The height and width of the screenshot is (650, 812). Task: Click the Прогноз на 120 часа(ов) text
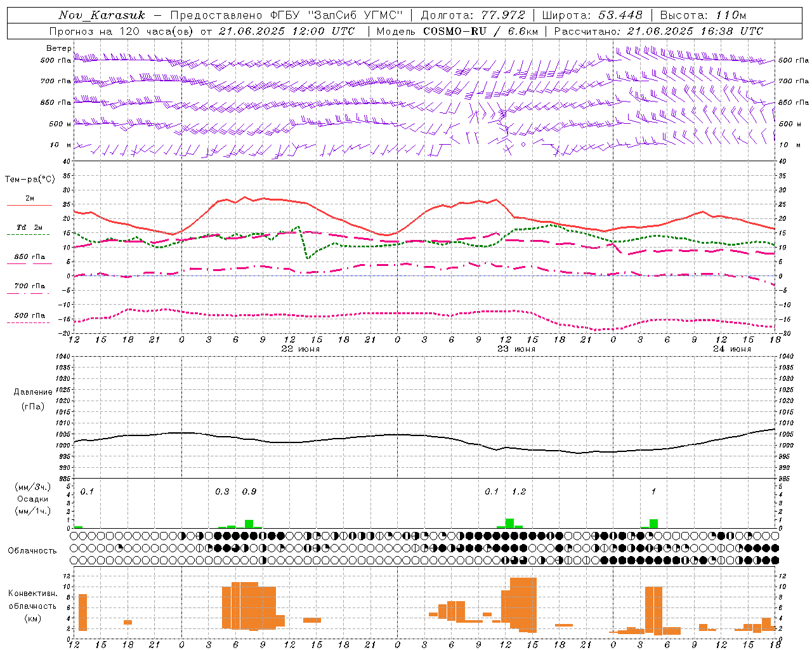click(121, 31)
